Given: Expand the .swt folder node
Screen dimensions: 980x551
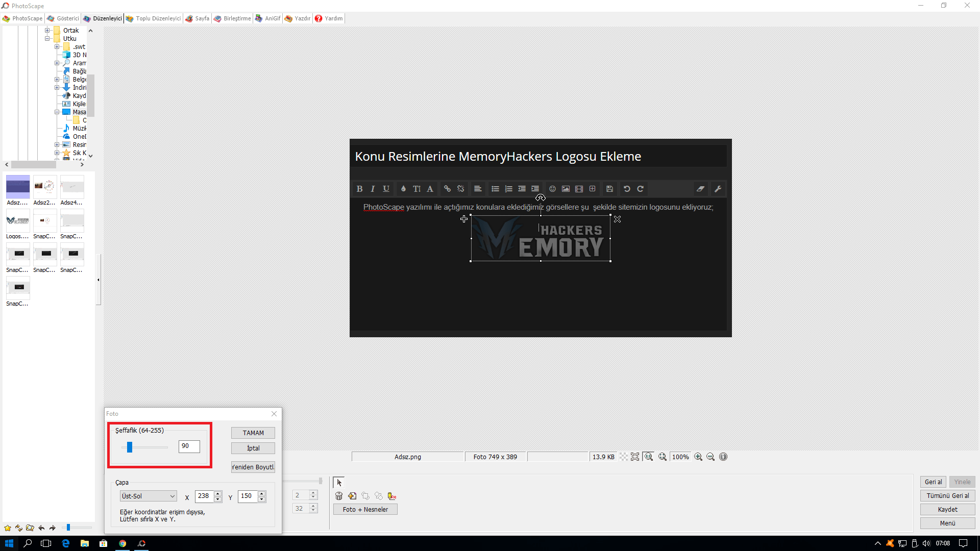Looking at the screenshot, I should 57,47.
